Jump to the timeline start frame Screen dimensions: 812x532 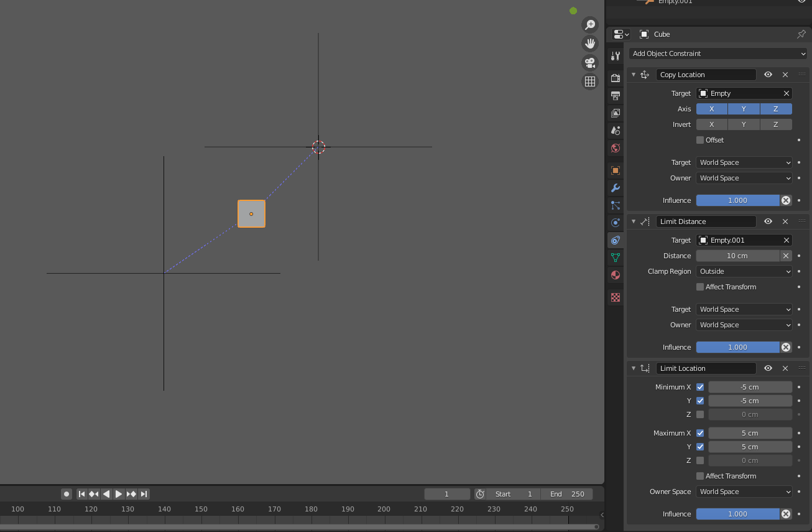[81, 494]
